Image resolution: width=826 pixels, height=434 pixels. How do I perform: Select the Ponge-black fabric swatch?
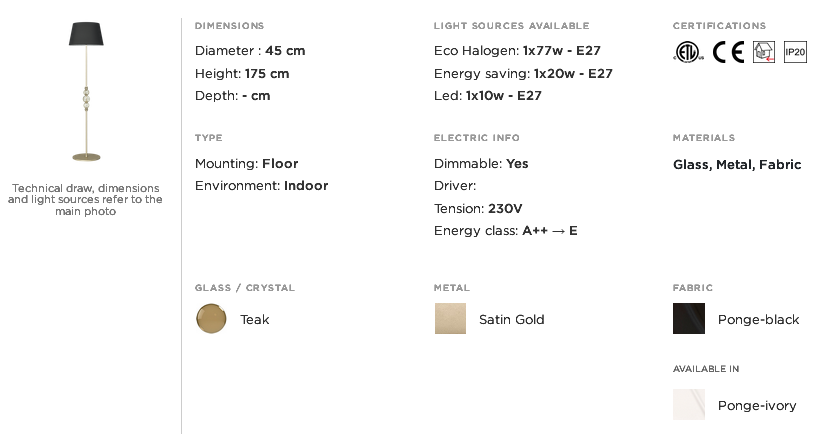pyautogui.click(x=689, y=319)
